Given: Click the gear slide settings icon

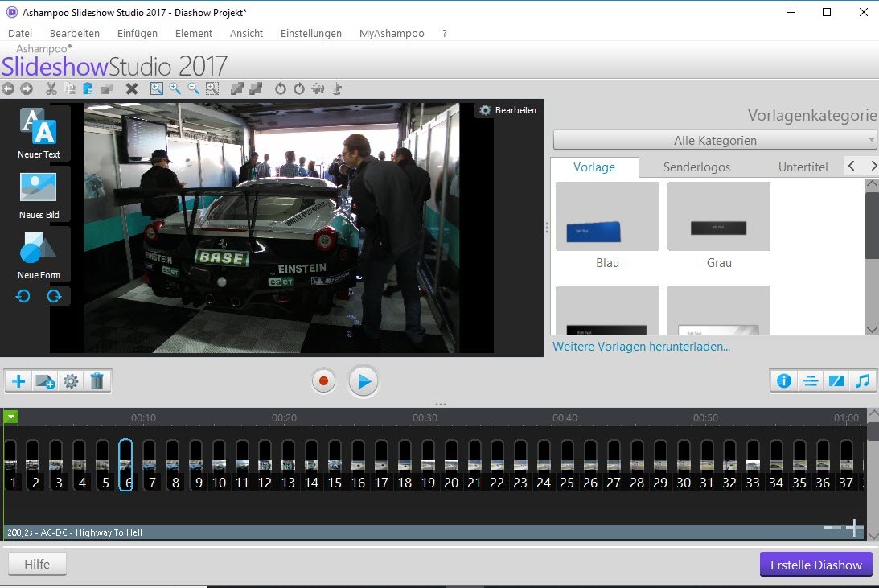Looking at the screenshot, I should point(71,381).
